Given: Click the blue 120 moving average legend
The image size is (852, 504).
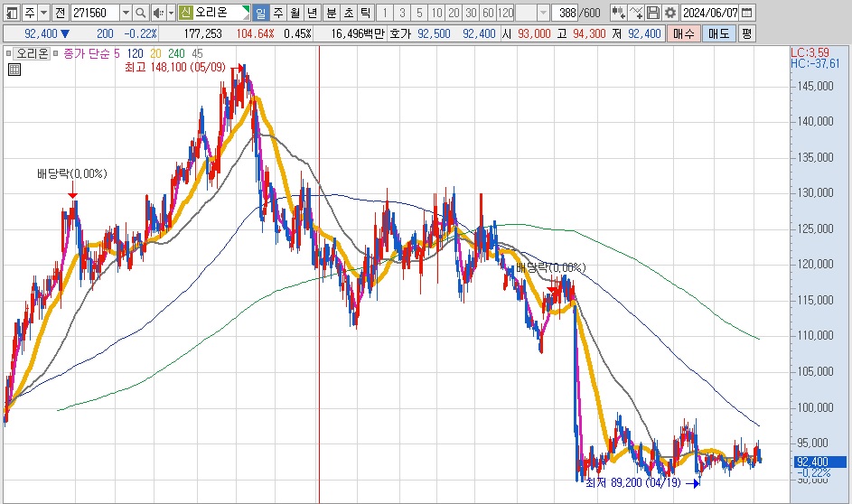Looking at the screenshot, I should pyautogui.click(x=135, y=53).
